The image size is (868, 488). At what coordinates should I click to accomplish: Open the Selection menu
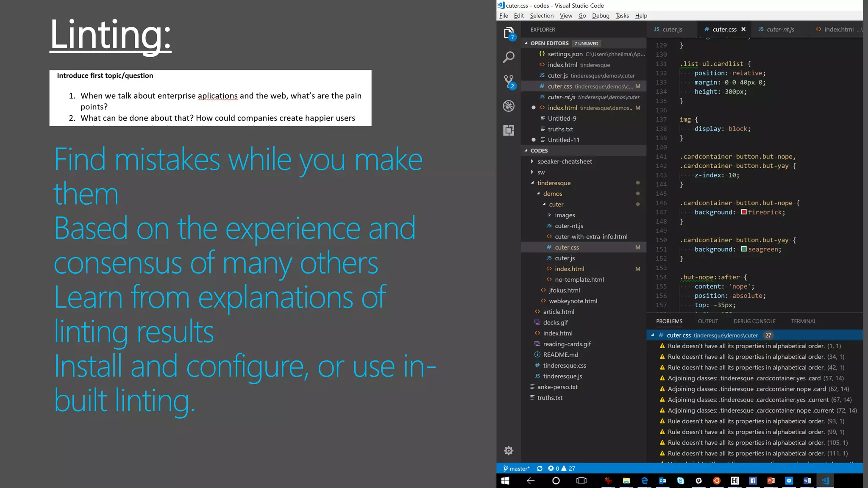[542, 16]
